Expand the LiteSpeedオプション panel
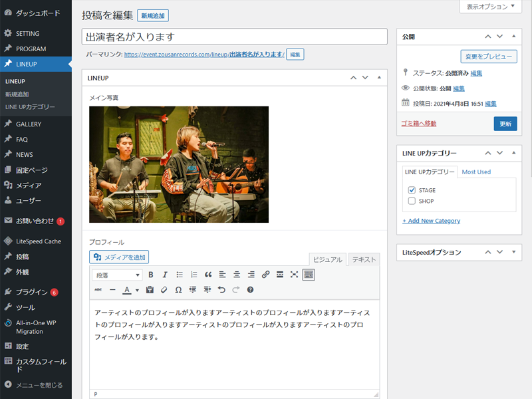 (513, 252)
